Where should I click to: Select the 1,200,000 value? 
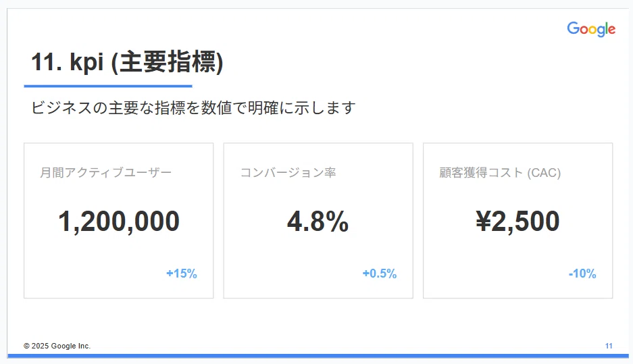119,222
